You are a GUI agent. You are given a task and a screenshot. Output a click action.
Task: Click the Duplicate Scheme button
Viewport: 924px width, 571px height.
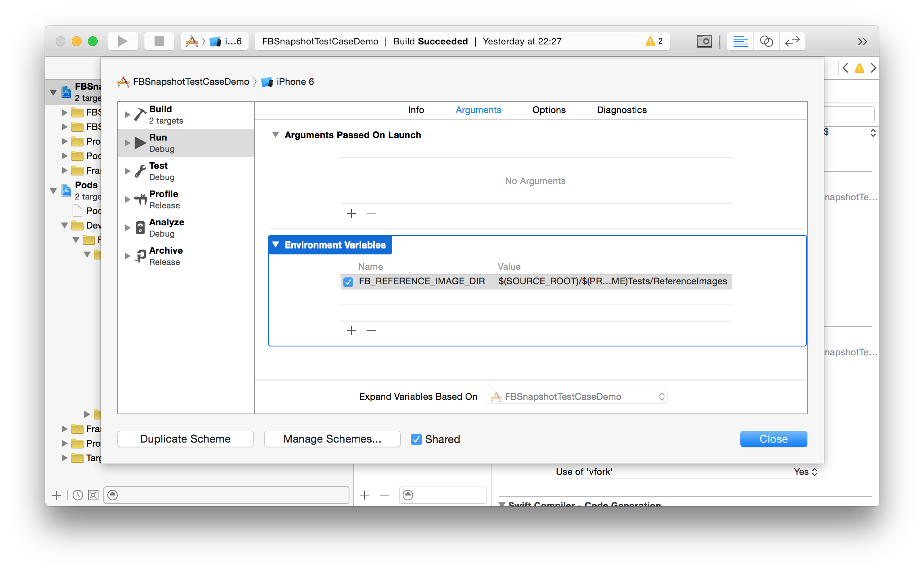[x=186, y=439]
